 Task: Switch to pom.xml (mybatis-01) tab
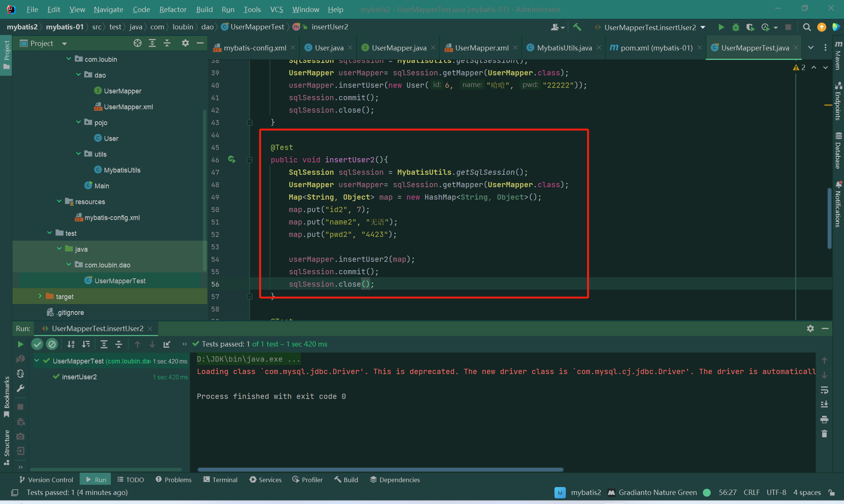click(656, 48)
